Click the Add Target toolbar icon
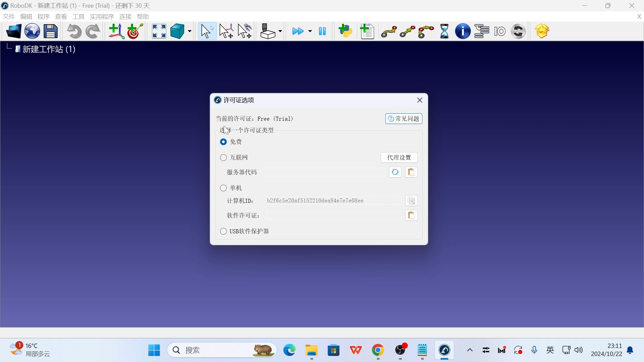644x362 pixels. tap(135, 31)
